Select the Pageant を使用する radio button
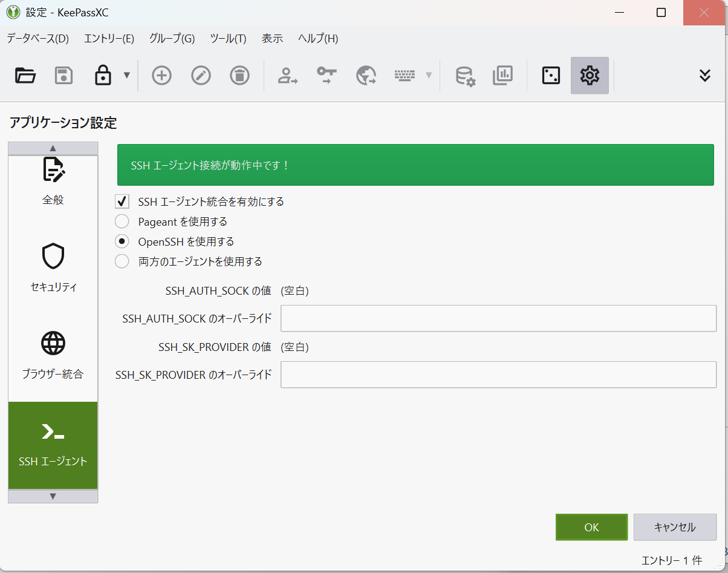 [x=122, y=221]
